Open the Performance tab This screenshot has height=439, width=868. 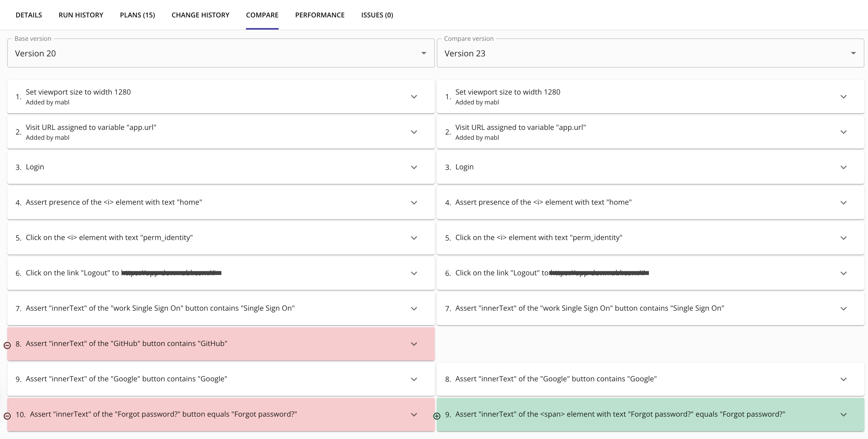pos(320,15)
